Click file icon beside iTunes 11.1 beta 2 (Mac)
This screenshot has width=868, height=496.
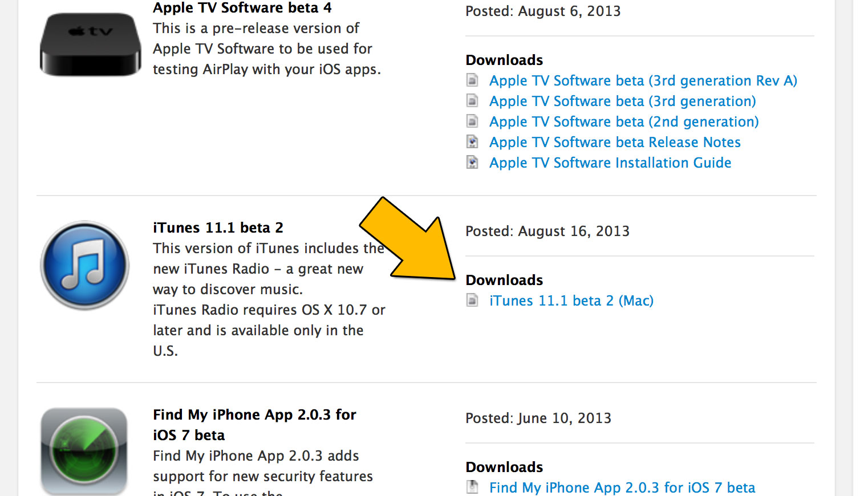click(x=472, y=300)
